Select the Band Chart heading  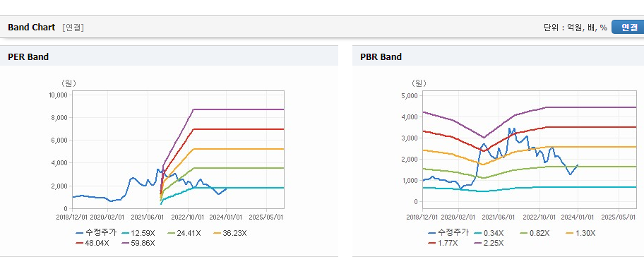31,27
